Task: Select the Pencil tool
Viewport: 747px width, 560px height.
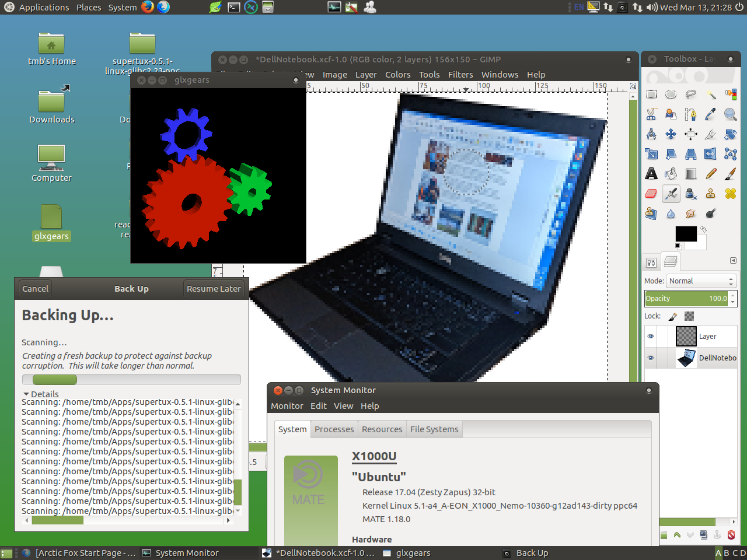Action: click(711, 174)
